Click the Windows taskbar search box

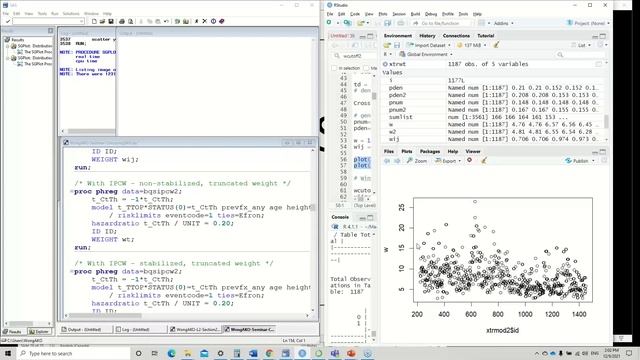73,353
